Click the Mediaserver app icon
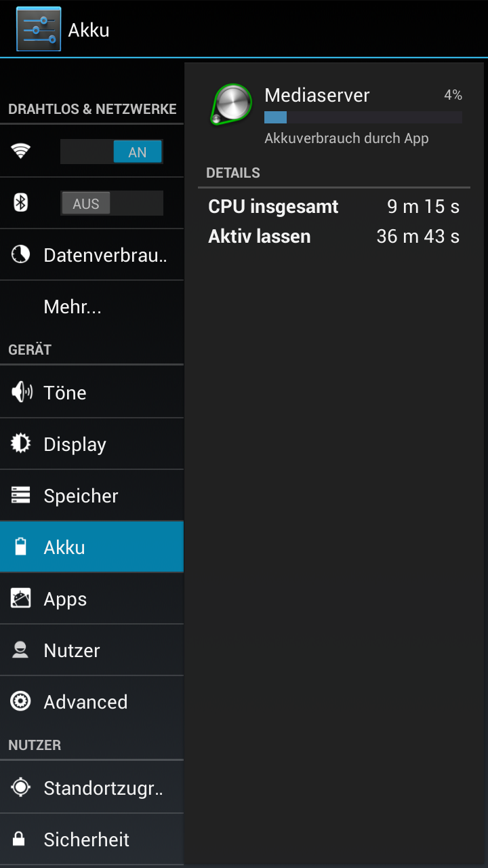 [232, 104]
